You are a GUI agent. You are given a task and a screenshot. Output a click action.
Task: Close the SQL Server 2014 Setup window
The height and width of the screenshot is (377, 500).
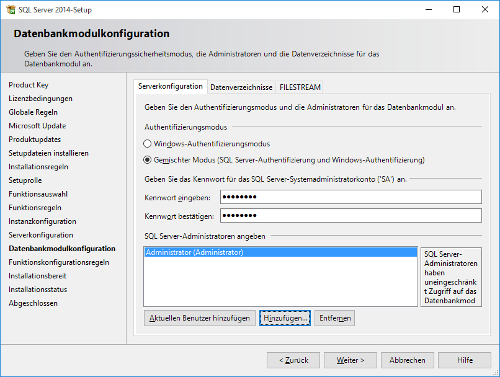[x=485, y=10]
